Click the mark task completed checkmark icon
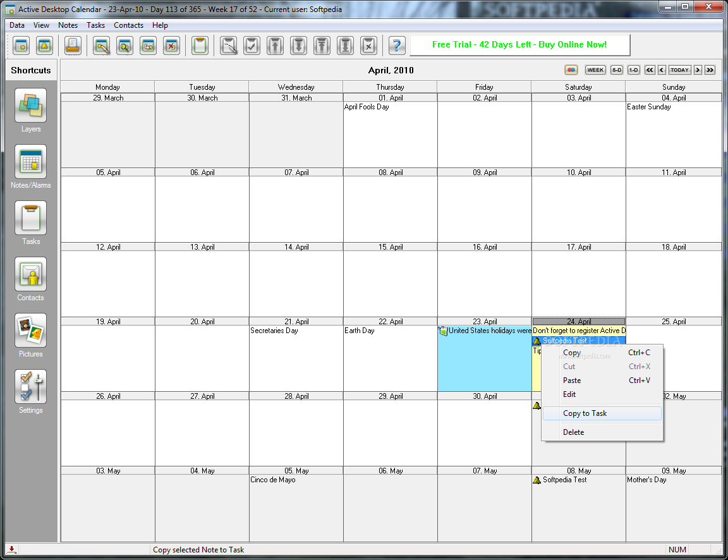 (252, 46)
